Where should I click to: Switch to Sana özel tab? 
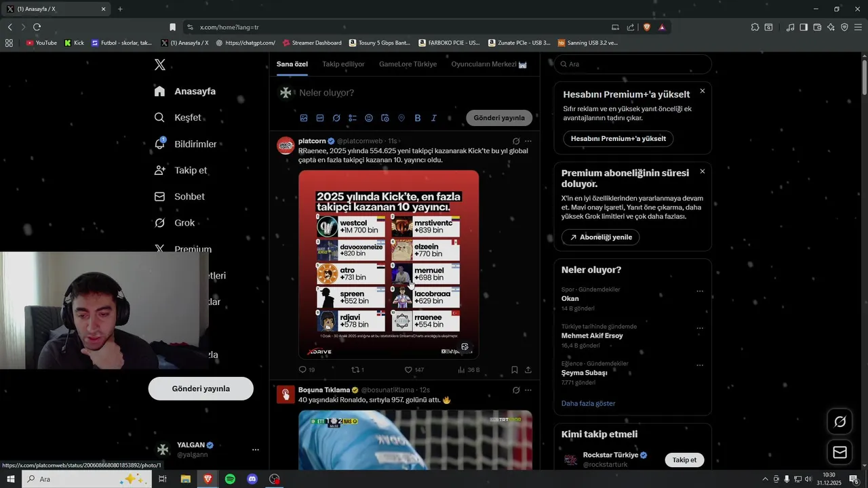292,64
